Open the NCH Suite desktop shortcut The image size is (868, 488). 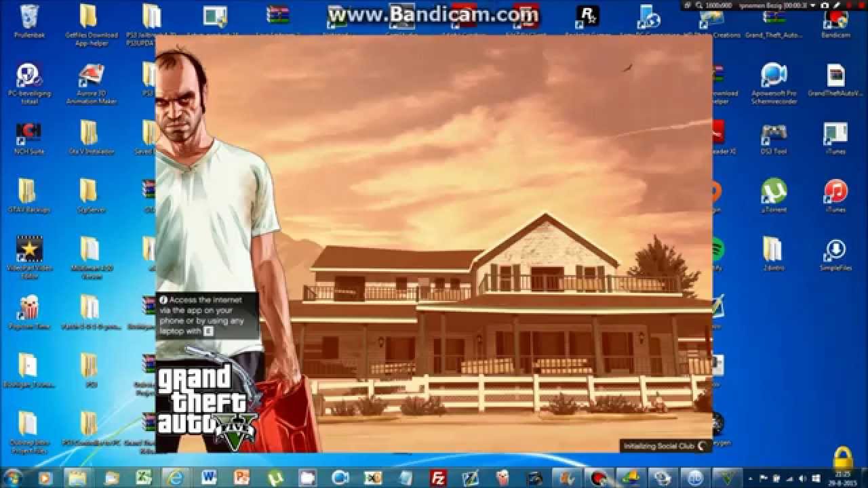(x=29, y=138)
